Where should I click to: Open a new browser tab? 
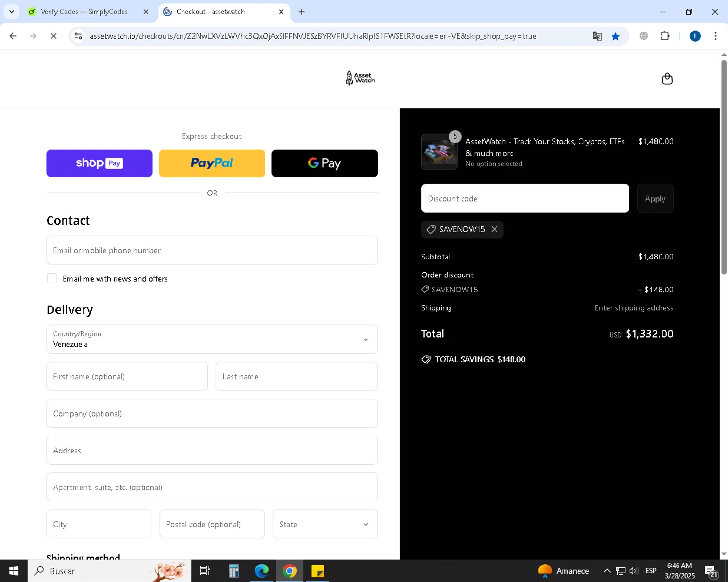[302, 12]
